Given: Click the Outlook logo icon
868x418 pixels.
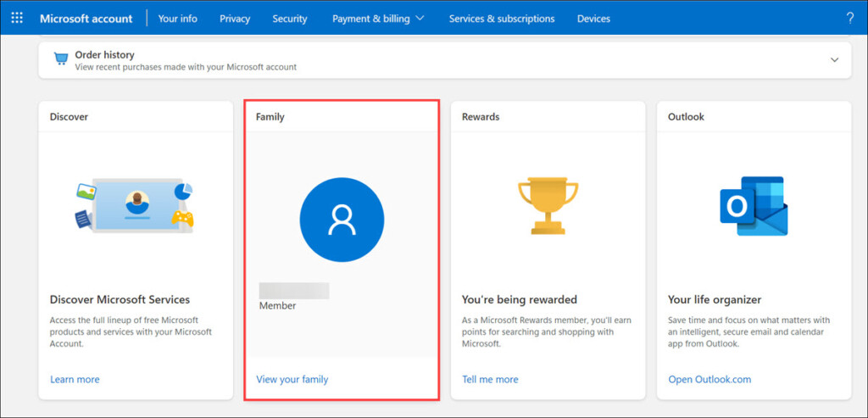Looking at the screenshot, I should 754,206.
